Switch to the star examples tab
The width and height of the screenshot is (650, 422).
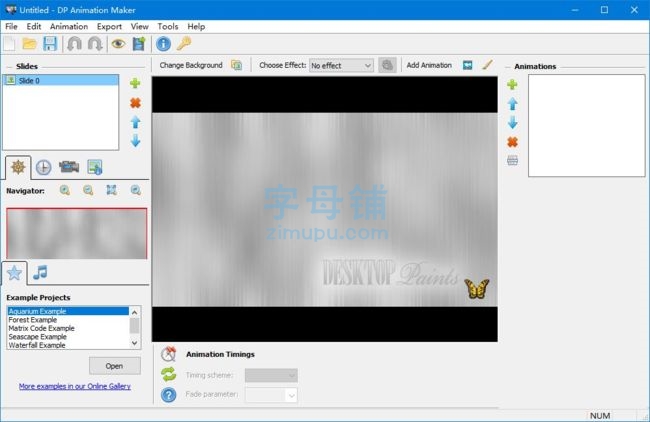coord(14,273)
